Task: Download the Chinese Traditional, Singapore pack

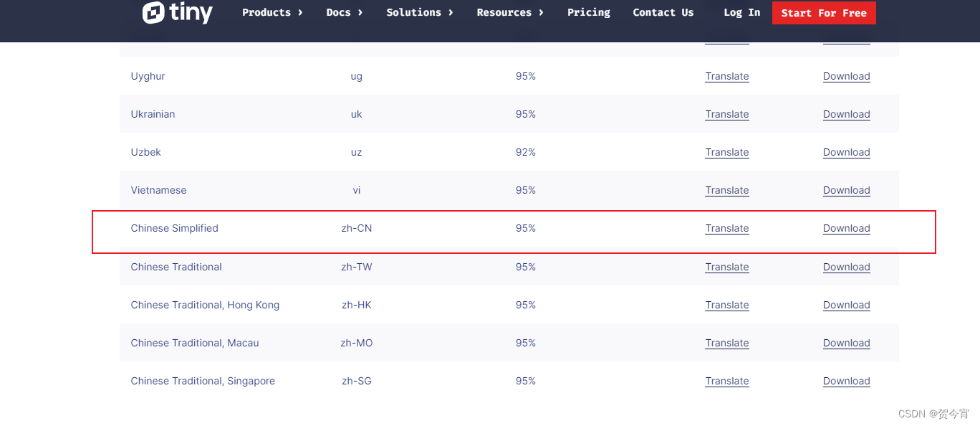Action: (x=847, y=381)
